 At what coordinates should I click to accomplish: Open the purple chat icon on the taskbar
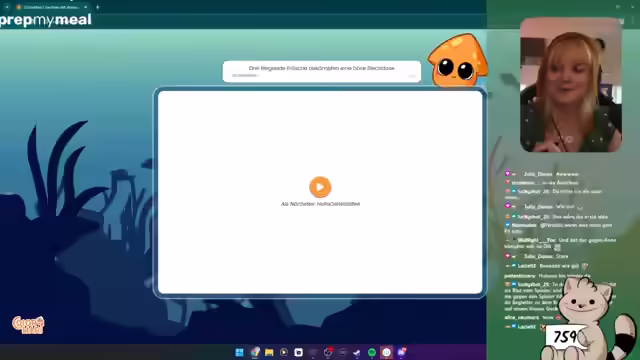(401, 352)
